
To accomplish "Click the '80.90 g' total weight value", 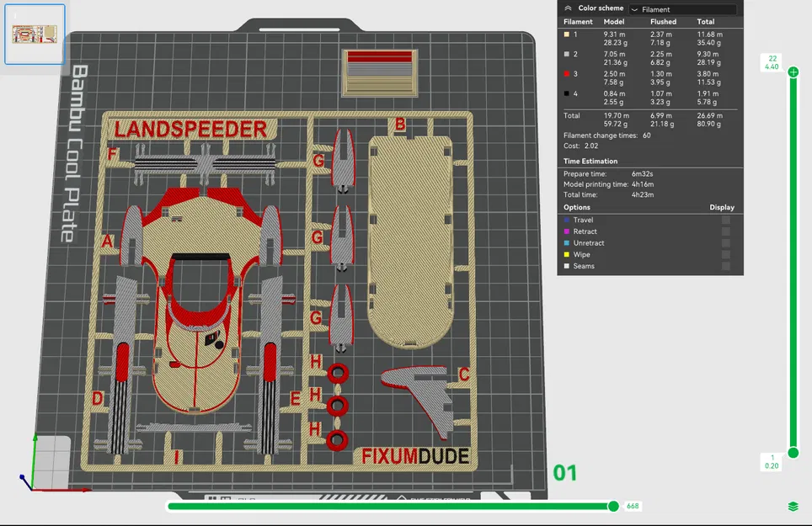I will 709,124.
